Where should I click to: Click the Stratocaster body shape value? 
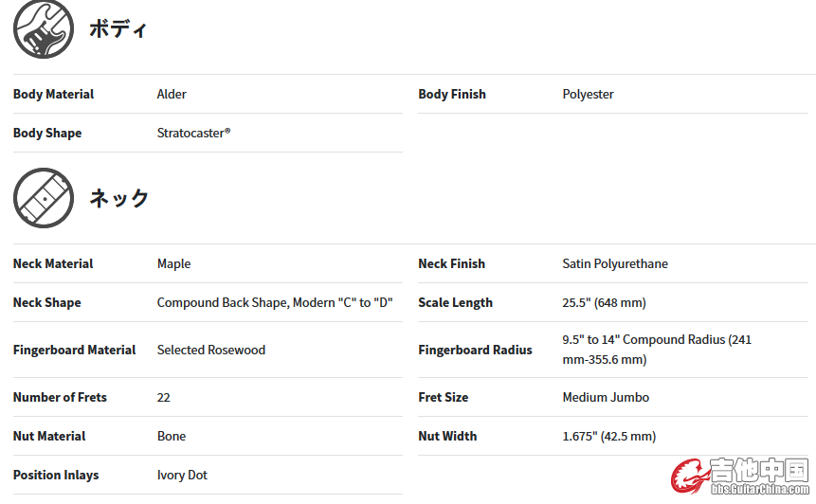pyautogui.click(x=193, y=133)
